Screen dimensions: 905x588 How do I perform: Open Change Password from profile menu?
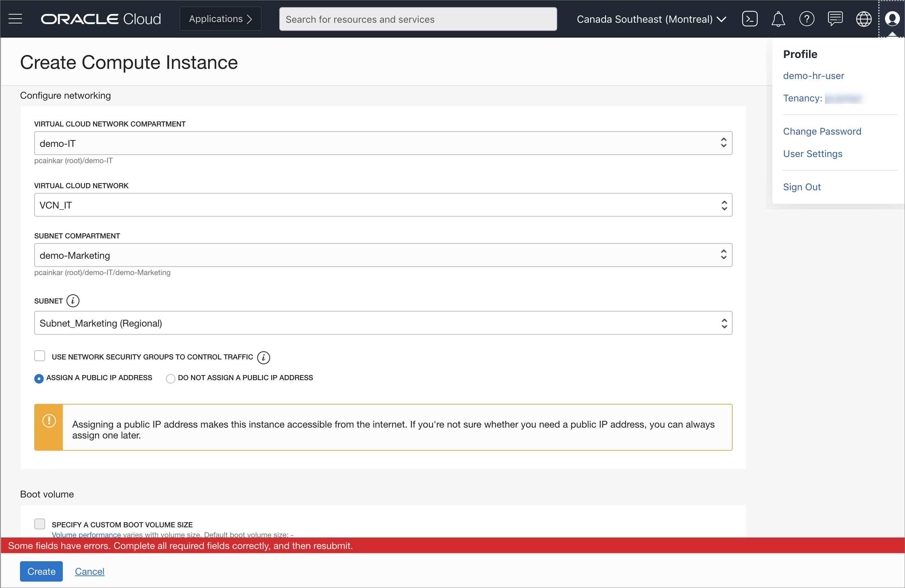coord(822,132)
